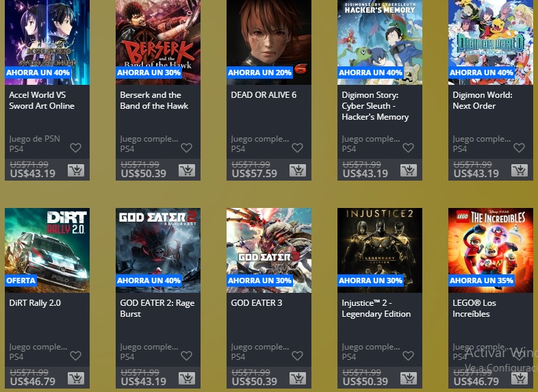Toggle wishlist heart for DiRT Rally 2.0
538x392 pixels.
pyautogui.click(x=75, y=356)
